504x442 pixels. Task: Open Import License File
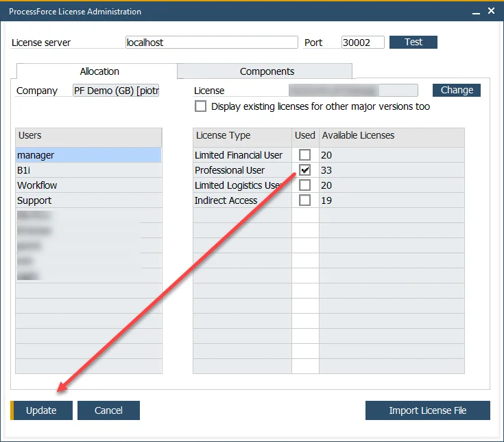pos(427,410)
